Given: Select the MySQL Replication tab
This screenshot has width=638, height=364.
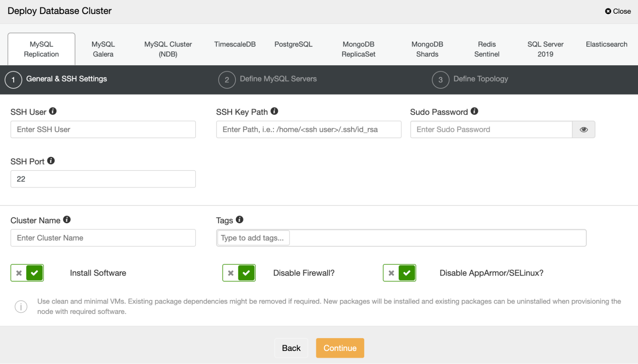Looking at the screenshot, I should point(41,49).
